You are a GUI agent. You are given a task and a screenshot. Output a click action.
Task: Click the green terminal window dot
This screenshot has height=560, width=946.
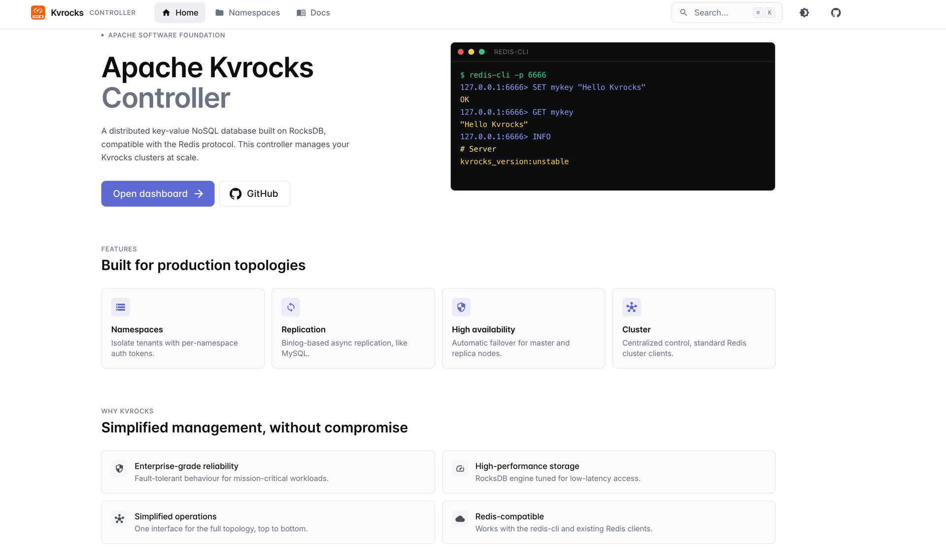click(x=482, y=52)
